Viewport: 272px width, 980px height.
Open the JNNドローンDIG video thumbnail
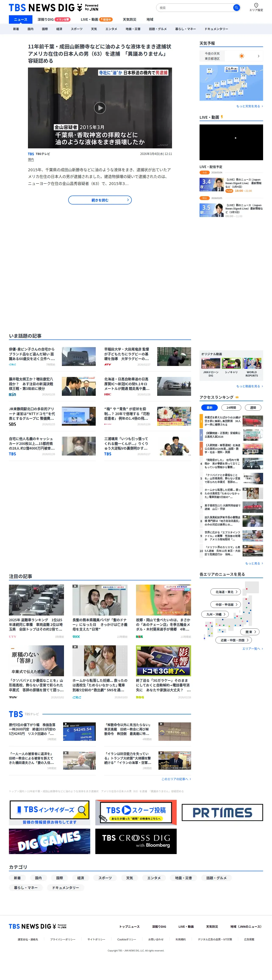(x=211, y=364)
